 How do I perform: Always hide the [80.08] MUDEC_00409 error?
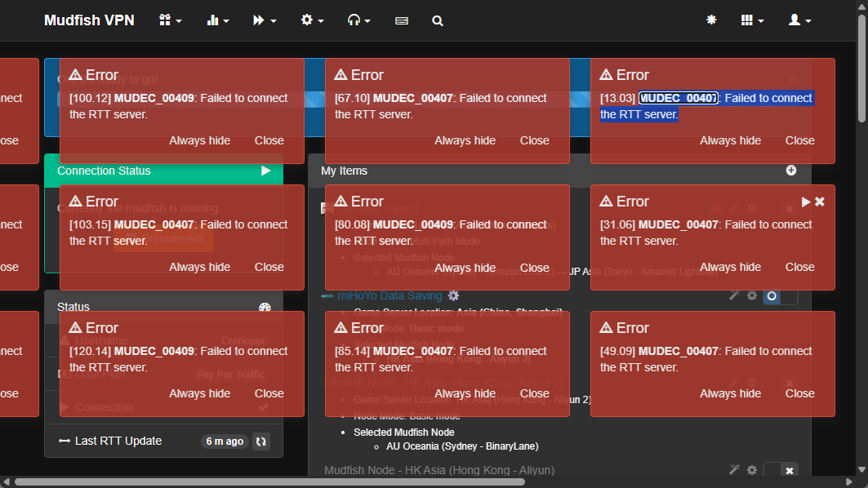(465, 268)
